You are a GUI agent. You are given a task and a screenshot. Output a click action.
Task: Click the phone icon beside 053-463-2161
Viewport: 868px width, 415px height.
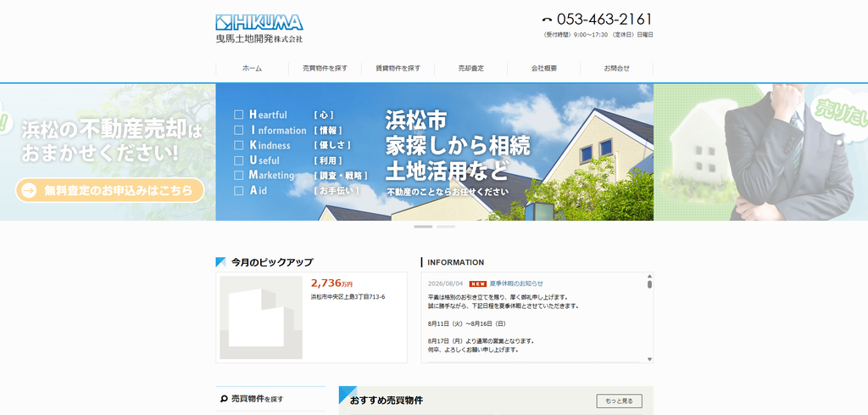547,20
